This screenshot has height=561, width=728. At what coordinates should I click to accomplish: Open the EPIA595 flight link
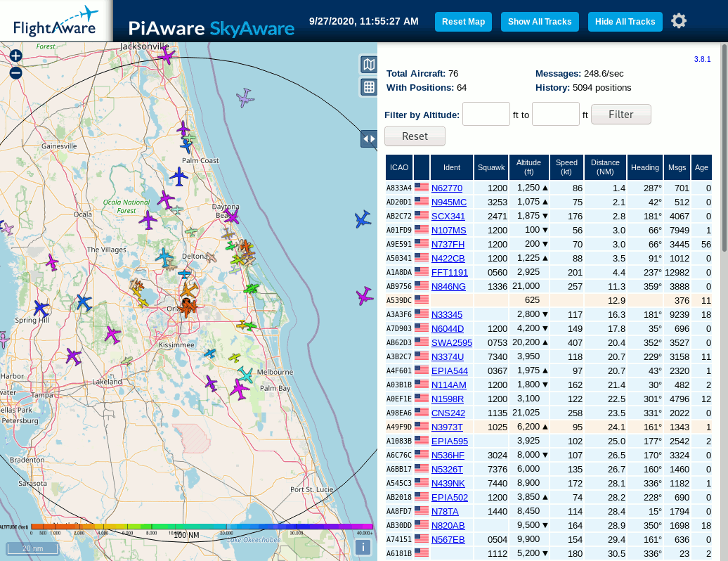point(450,441)
